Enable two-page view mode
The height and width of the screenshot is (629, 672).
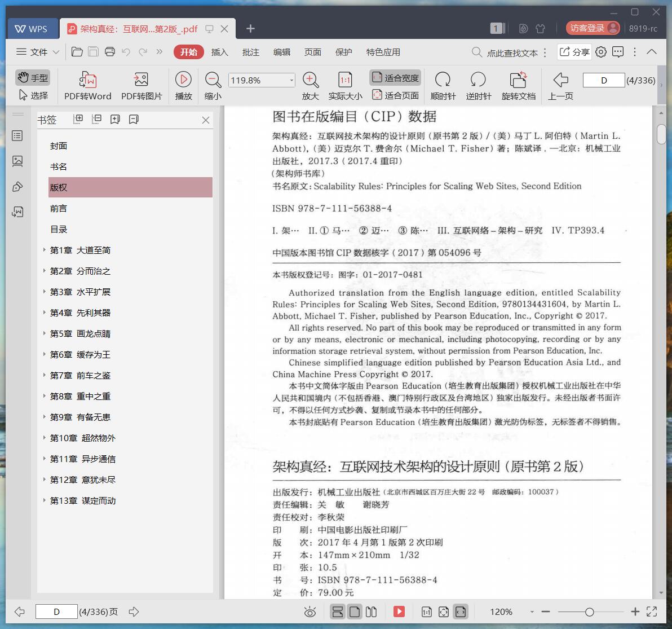pos(371,612)
